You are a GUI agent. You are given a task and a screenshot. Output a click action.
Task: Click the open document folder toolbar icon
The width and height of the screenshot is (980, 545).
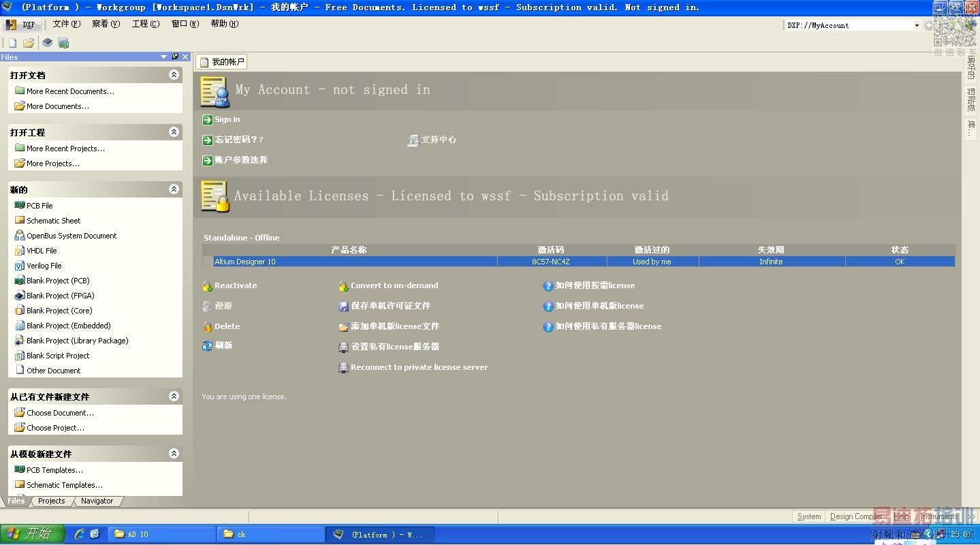pos(29,43)
